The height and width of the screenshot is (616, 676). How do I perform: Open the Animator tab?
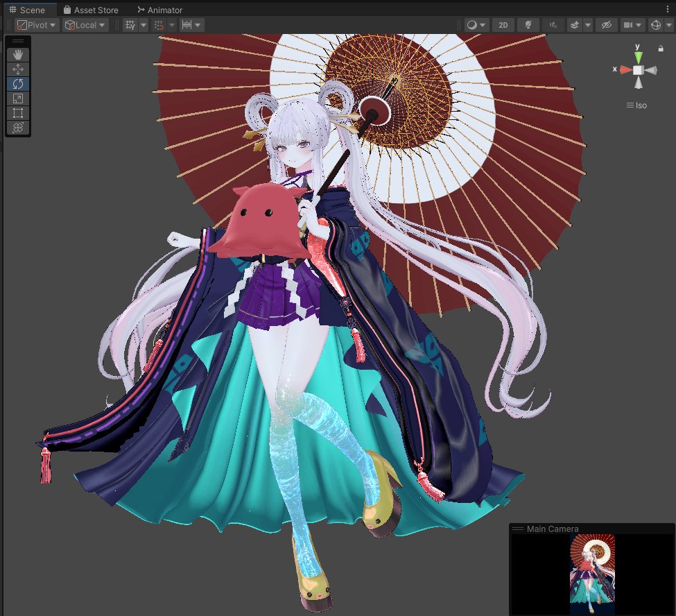(x=160, y=10)
